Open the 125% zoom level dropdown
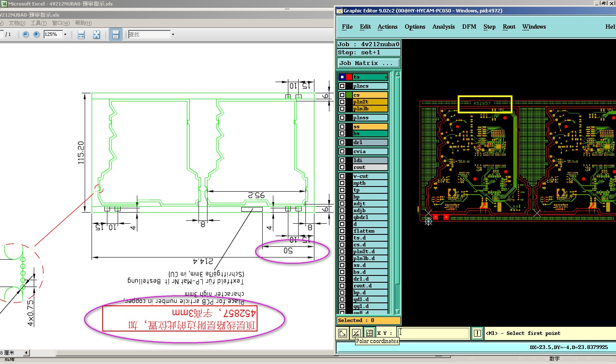The image size is (616, 364). (x=65, y=34)
